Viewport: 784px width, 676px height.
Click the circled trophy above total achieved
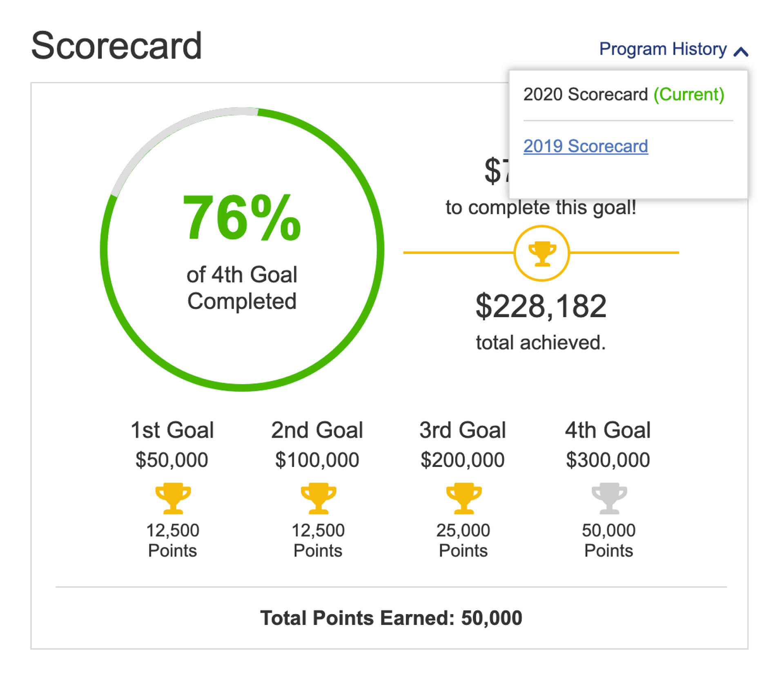[541, 253]
